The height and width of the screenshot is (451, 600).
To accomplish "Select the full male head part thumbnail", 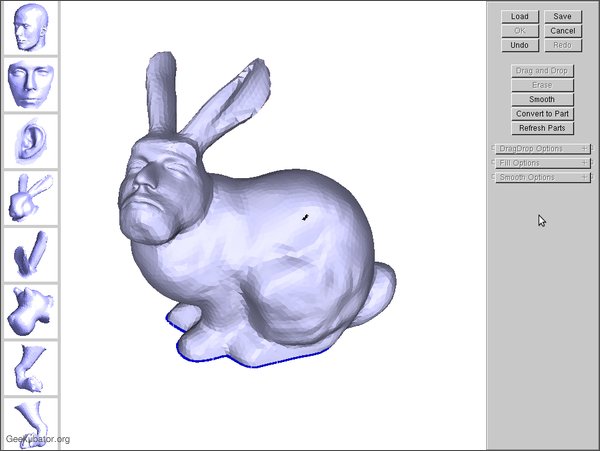I will point(31,28).
